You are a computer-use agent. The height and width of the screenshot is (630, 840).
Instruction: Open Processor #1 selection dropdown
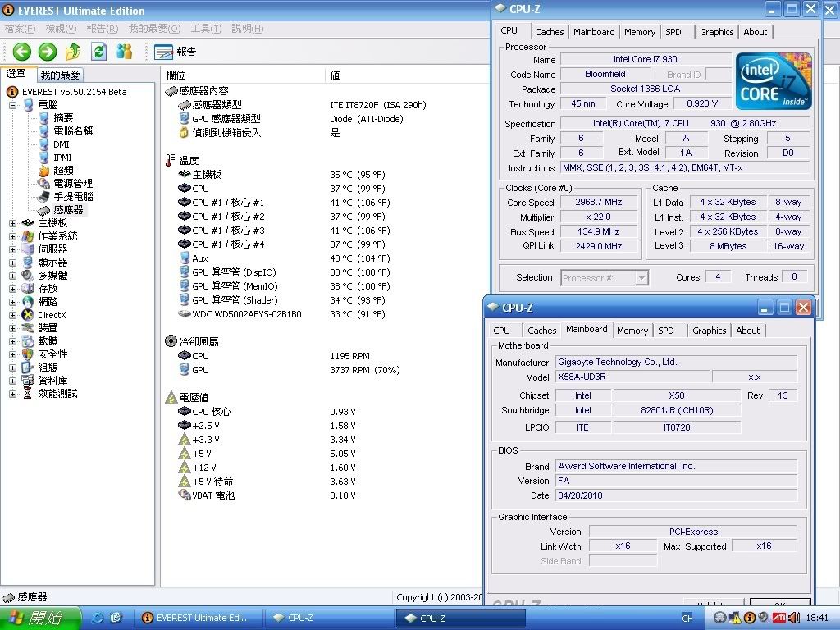coord(641,278)
